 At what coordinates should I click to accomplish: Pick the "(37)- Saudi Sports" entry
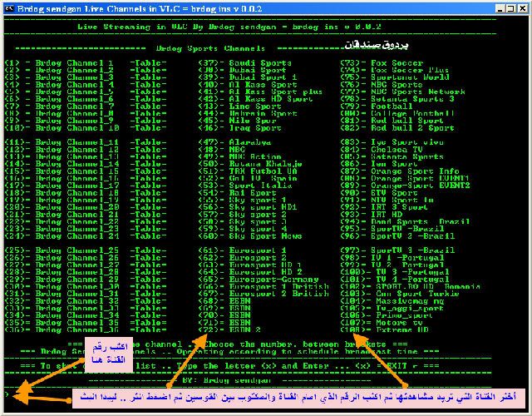(244, 63)
